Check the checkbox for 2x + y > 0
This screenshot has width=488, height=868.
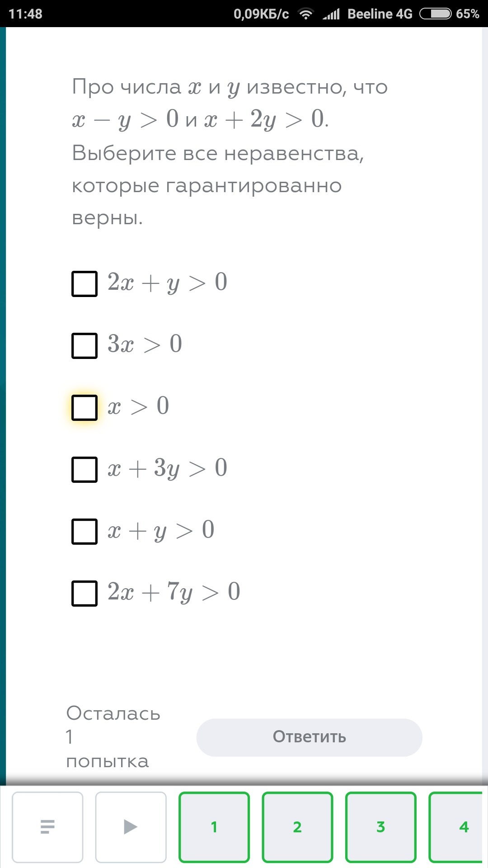click(84, 283)
